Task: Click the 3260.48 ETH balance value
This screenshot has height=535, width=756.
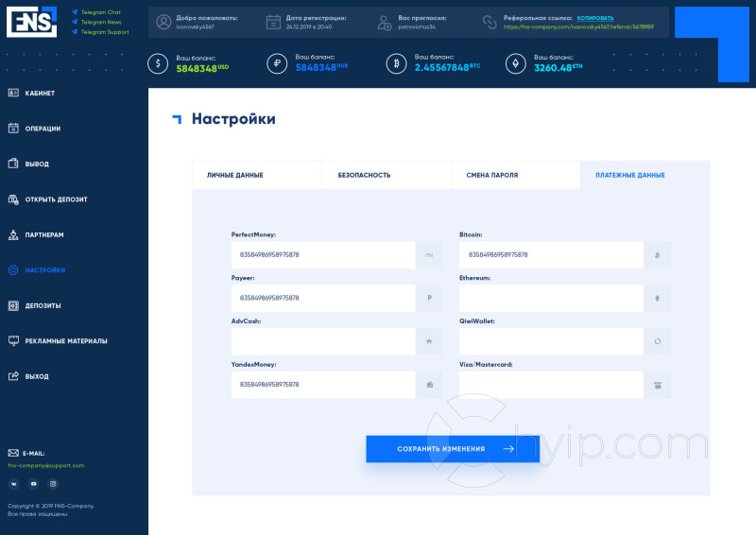Action: tap(558, 68)
